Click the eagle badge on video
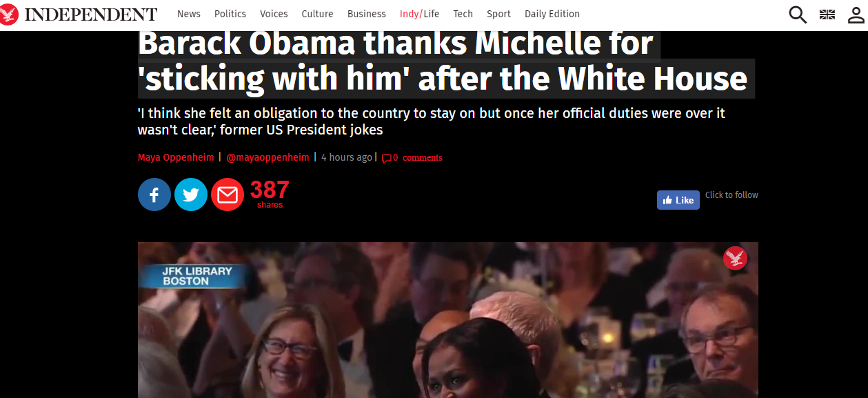Image resolution: width=868 pixels, height=398 pixels. pos(735,259)
